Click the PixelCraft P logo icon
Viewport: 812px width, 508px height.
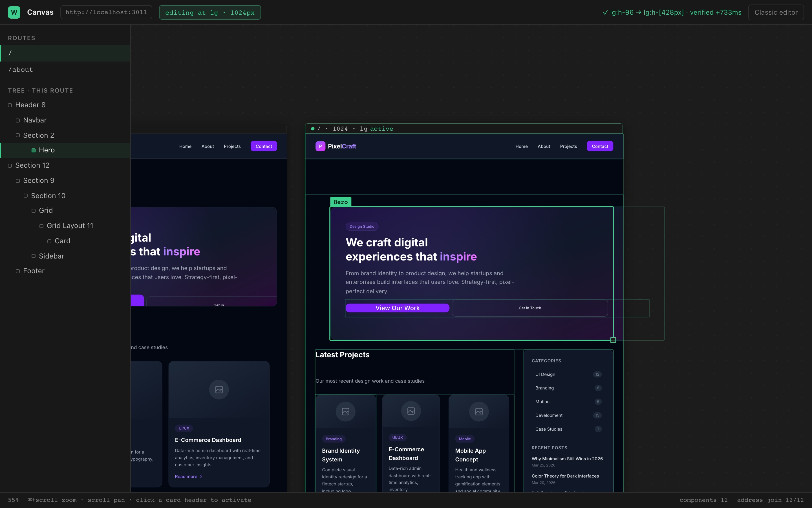[320, 146]
